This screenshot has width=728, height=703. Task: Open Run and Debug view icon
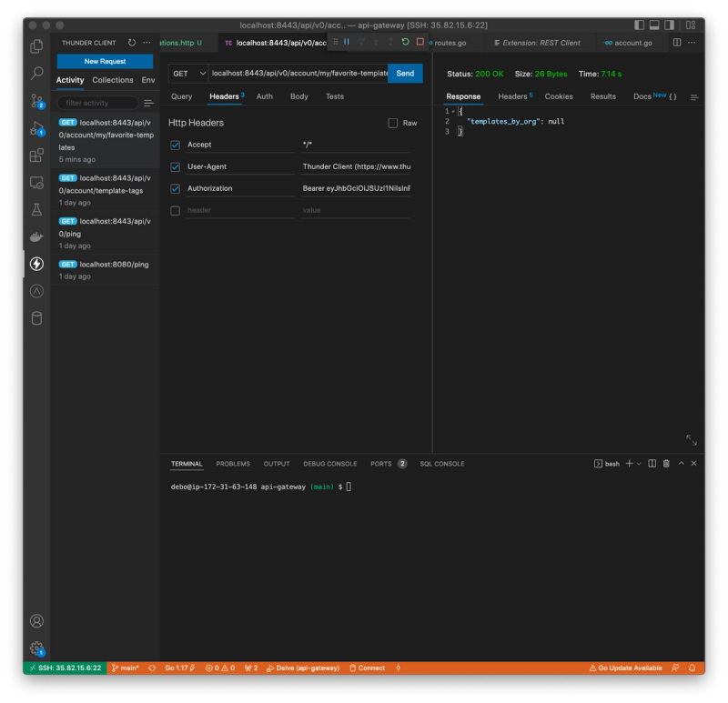click(x=36, y=128)
